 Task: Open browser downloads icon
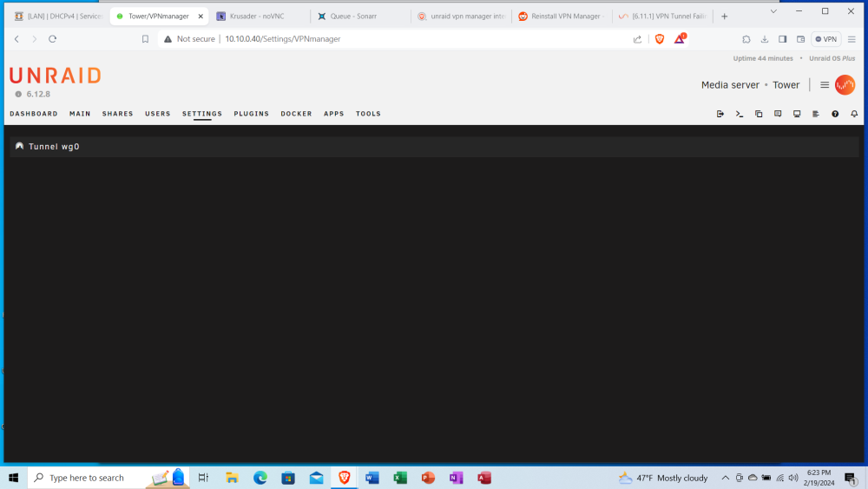point(765,39)
